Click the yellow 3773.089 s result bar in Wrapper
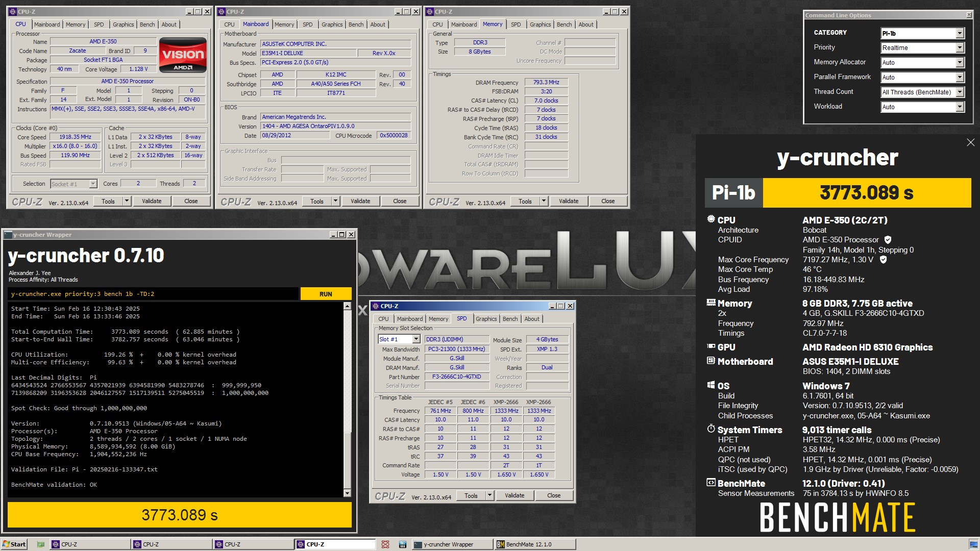980x551 pixels. click(x=180, y=515)
